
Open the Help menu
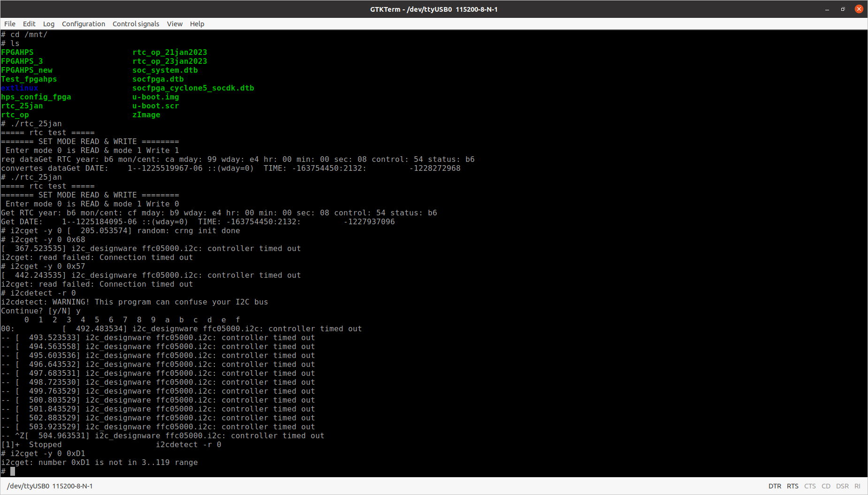pos(197,24)
